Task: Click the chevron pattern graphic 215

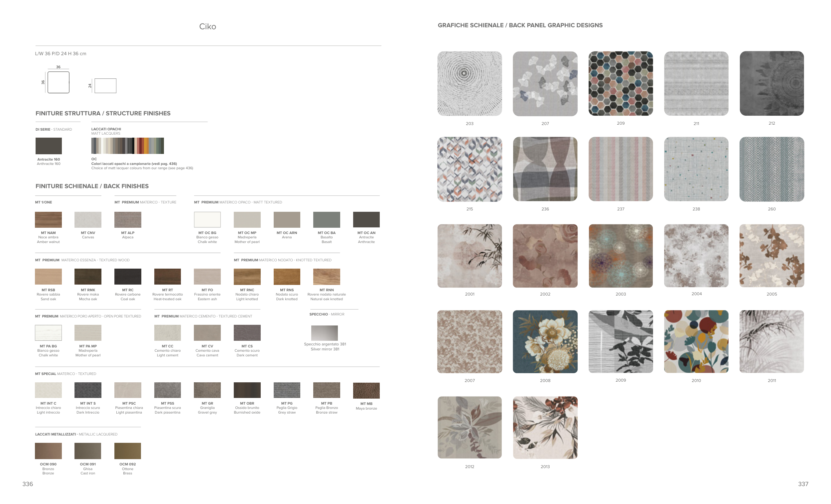Action: [x=469, y=169]
